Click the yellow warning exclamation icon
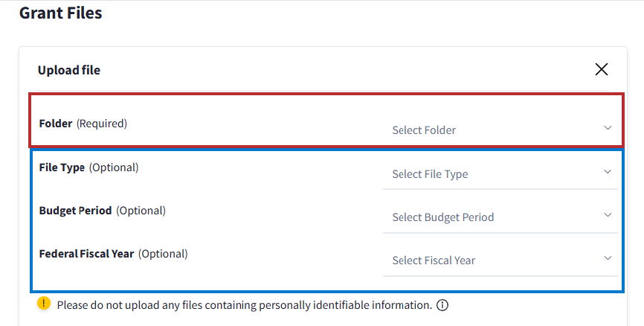 tap(44, 304)
